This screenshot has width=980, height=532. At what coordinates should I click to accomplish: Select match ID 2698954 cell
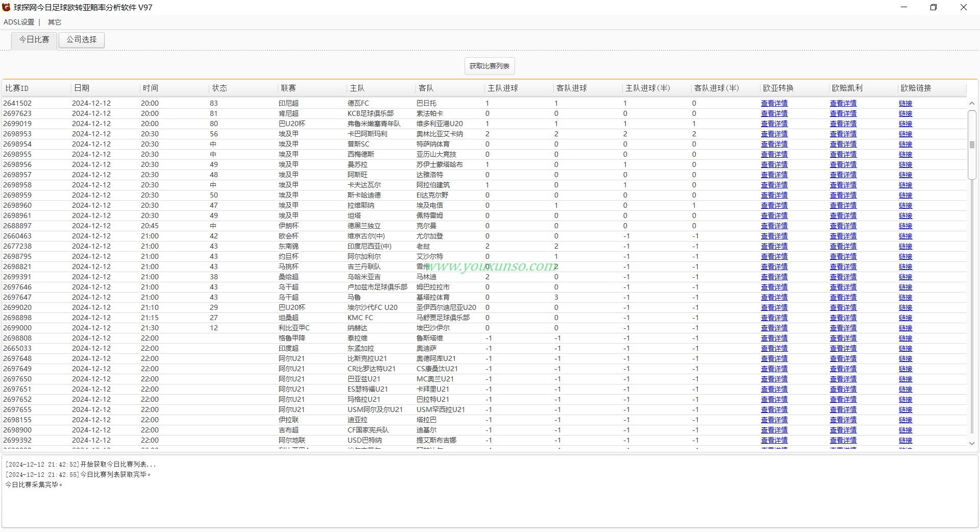coord(17,144)
